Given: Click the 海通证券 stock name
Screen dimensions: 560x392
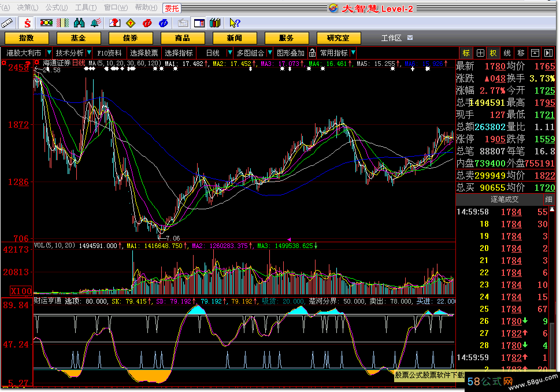Looking at the screenshot, I should 57,63.
